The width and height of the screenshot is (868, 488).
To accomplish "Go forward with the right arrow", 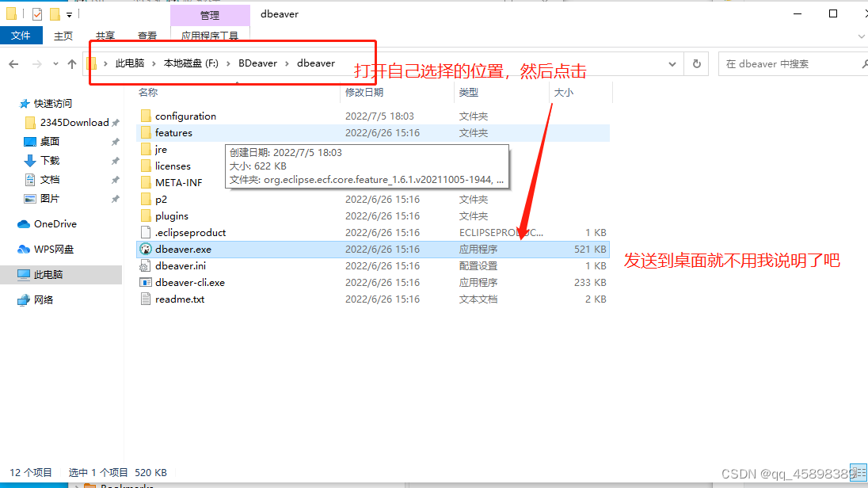I will (37, 64).
